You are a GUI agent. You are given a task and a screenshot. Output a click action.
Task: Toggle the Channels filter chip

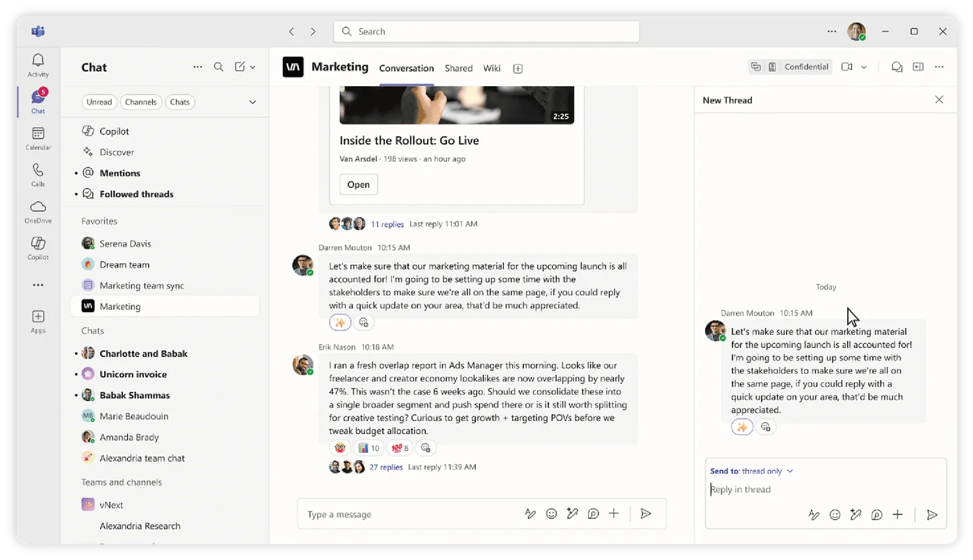pos(141,102)
